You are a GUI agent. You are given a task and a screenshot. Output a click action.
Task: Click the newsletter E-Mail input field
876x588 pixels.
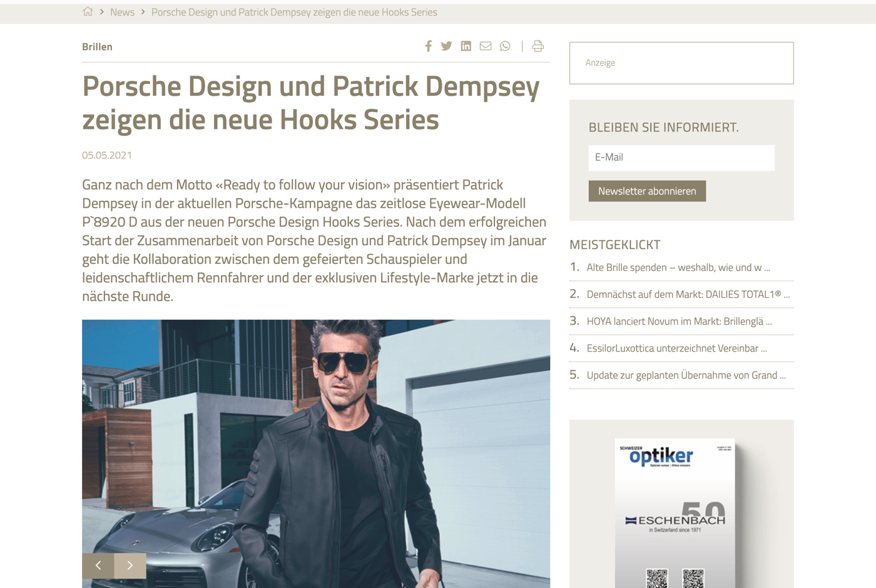tap(681, 158)
